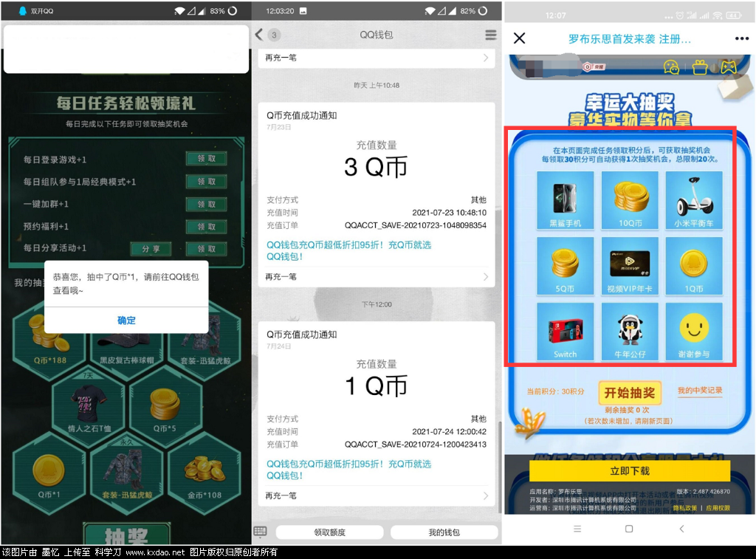Image resolution: width=756 pixels, height=559 pixels.
Task: Close the Roblox promotion page with X
Action: pyautogui.click(x=520, y=38)
